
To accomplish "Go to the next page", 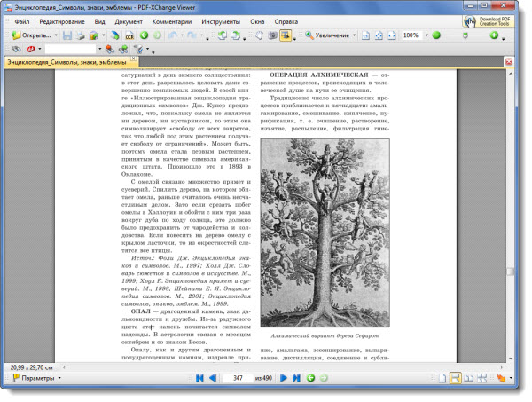I will coord(284,378).
